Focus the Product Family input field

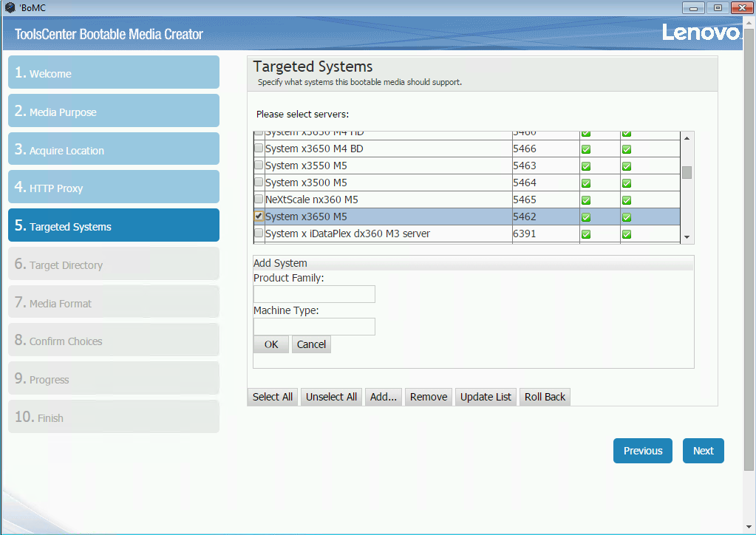tap(314, 294)
